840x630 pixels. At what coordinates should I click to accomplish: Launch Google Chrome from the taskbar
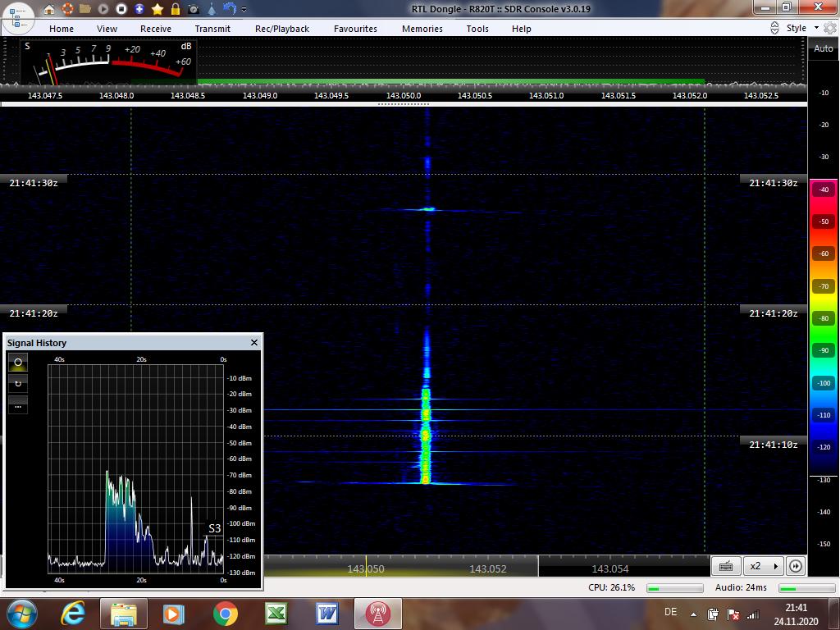(225, 614)
